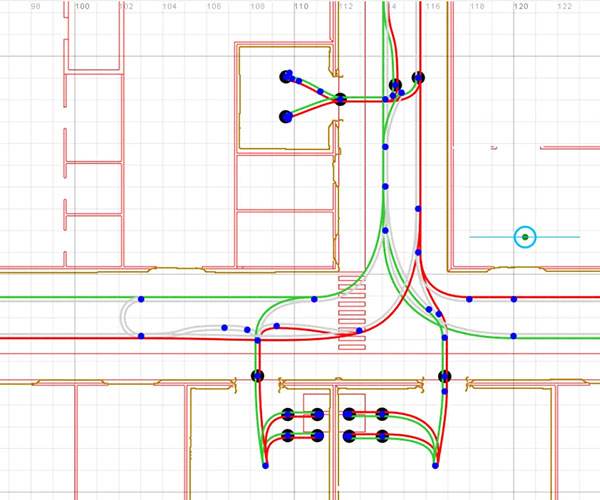600x500 pixels.
Task: Click blue waypoint at bottom of left loop
Action: click(x=265, y=466)
